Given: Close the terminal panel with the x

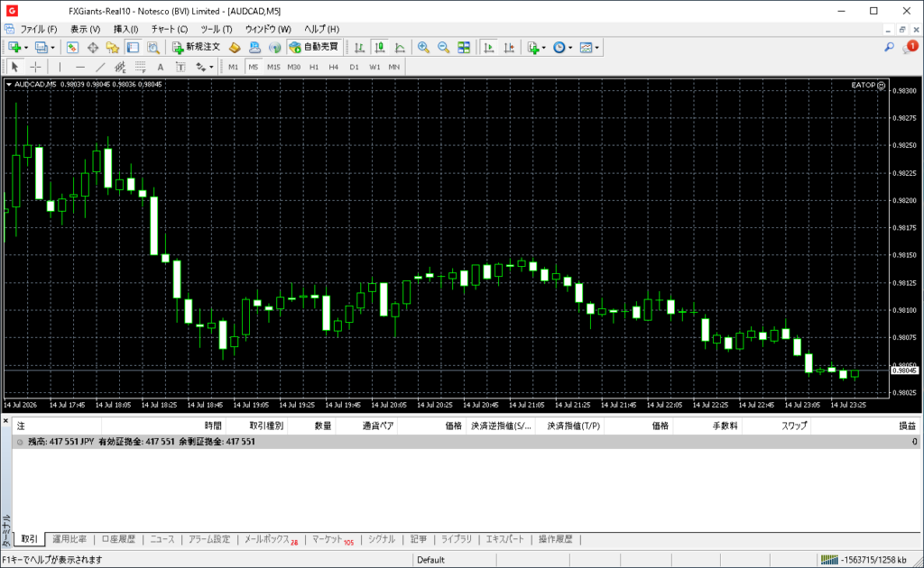Looking at the screenshot, I should 5,420.
